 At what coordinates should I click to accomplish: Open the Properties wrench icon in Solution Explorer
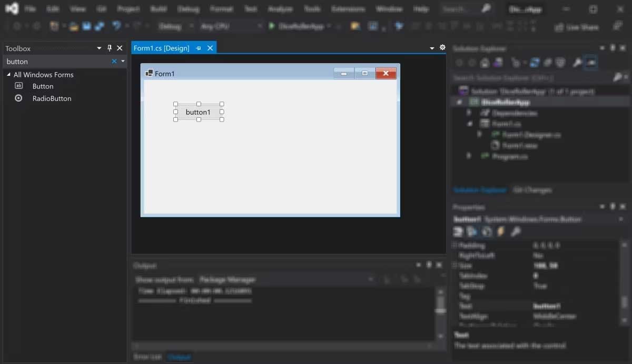point(577,62)
